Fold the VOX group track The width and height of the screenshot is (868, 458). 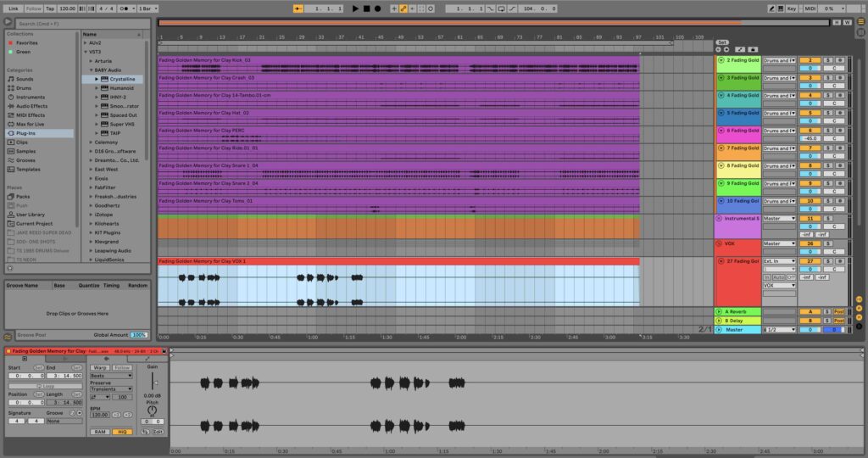pos(719,243)
